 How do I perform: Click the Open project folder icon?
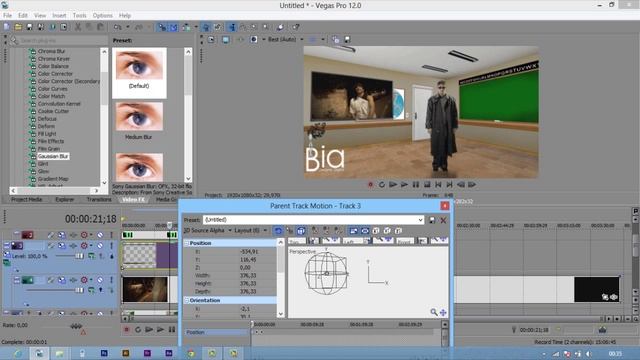point(18,27)
